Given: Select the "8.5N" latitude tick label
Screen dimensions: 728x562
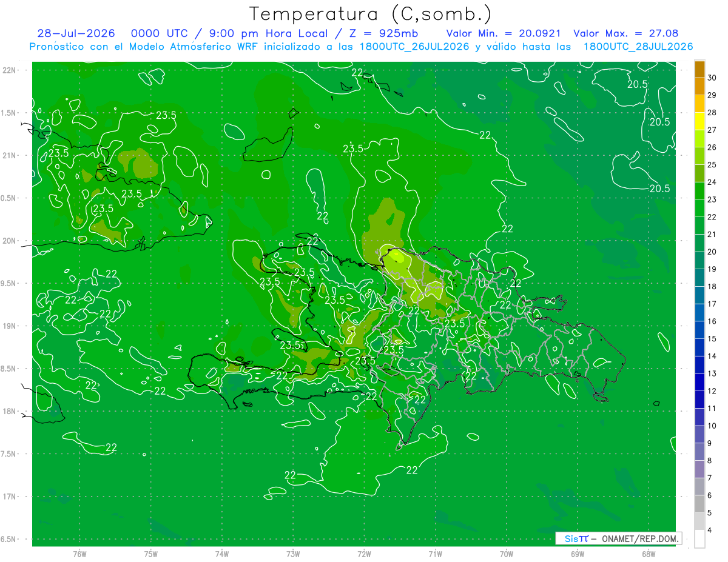Looking at the screenshot, I should point(9,369).
